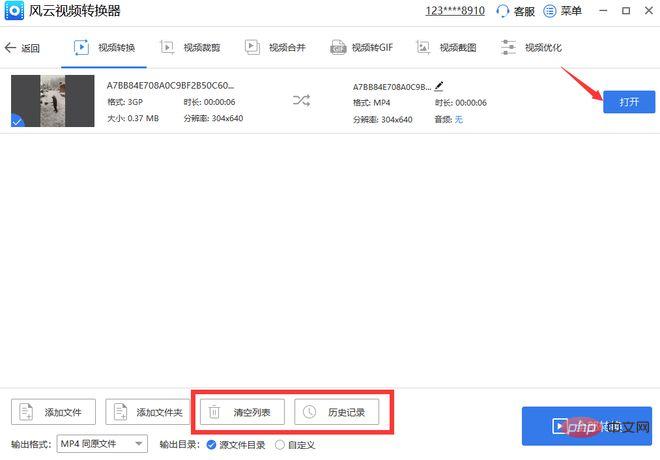The image size is (660, 460).
Task: Select the video thumbnail preview
Action: (x=53, y=101)
